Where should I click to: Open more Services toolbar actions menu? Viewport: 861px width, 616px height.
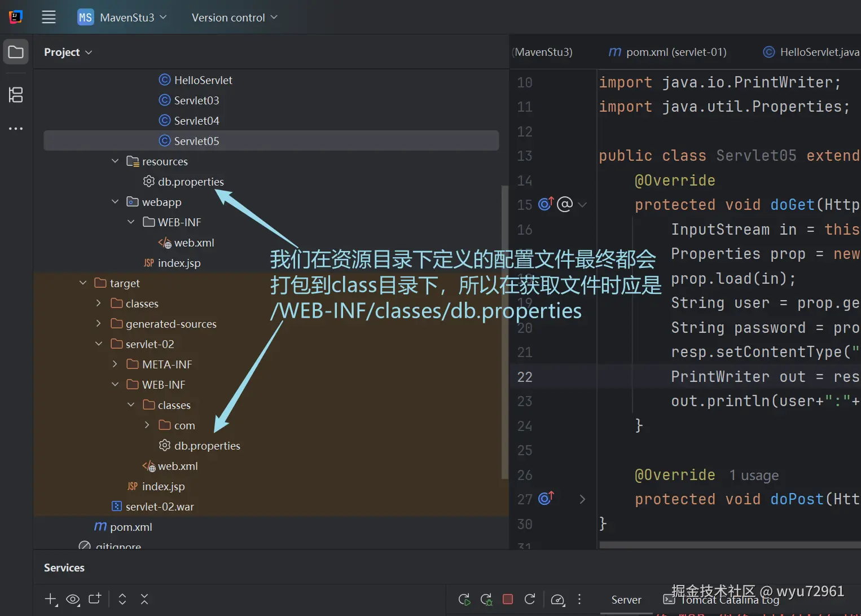[579, 599]
